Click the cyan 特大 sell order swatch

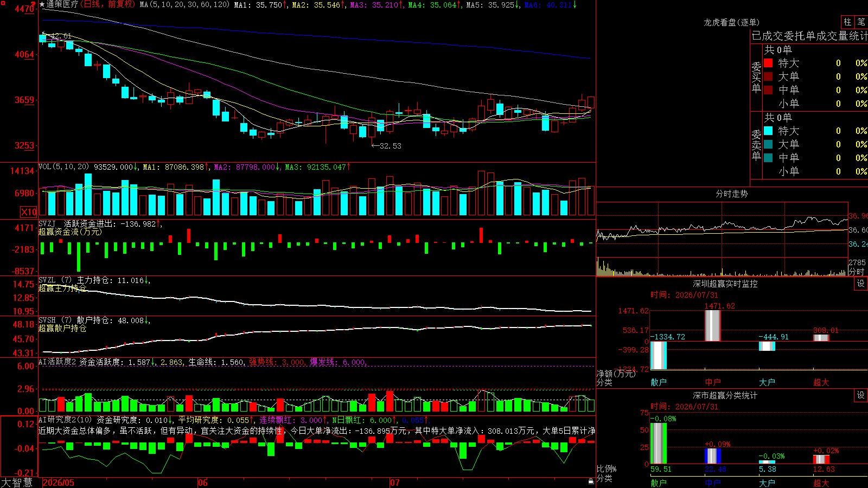pyautogui.click(x=768, y=131)
